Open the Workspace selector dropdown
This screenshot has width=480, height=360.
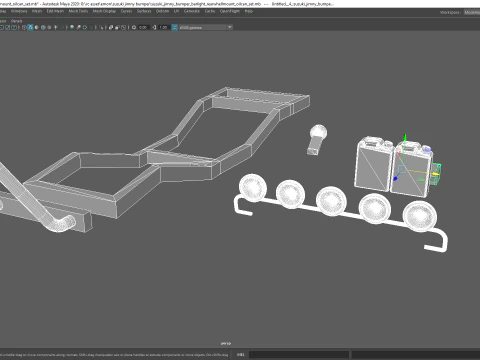[472, 12]
